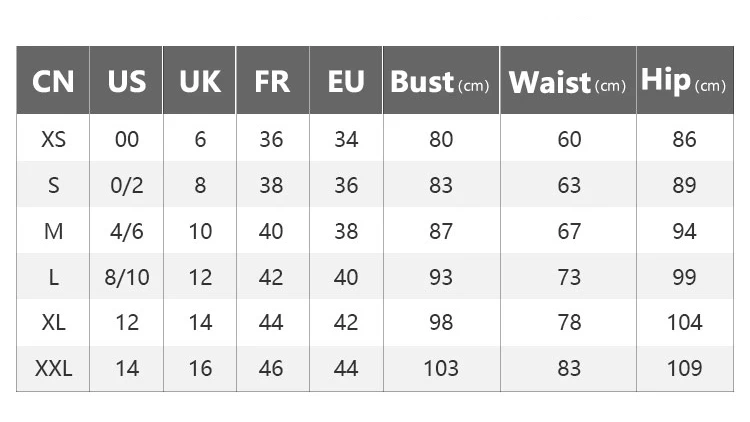Click the US size 0/2 cell
Viewport: 750px width, 422px height.
click(126, 185)
